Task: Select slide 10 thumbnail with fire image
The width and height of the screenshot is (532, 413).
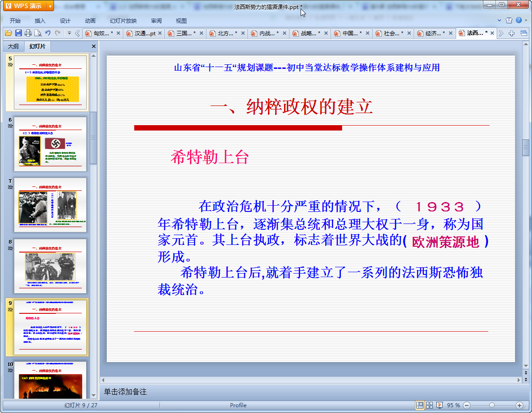Action: coord(50,380)
